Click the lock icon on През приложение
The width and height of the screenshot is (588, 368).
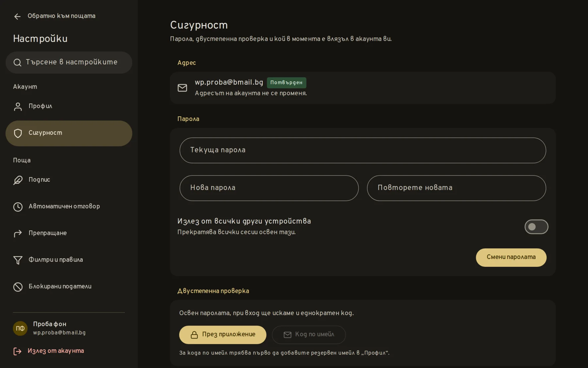click(x=194, y=335)
